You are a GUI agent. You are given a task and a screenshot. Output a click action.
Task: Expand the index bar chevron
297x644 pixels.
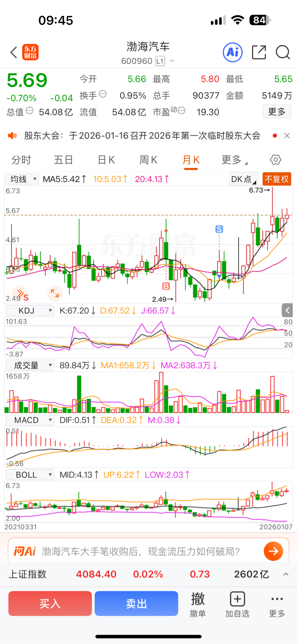[x=286, y=574]
